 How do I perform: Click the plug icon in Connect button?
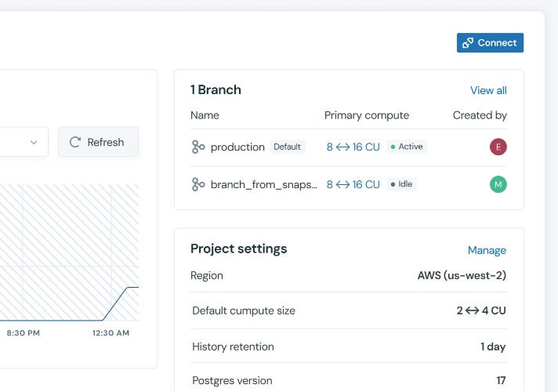click(x=468, y=43)
